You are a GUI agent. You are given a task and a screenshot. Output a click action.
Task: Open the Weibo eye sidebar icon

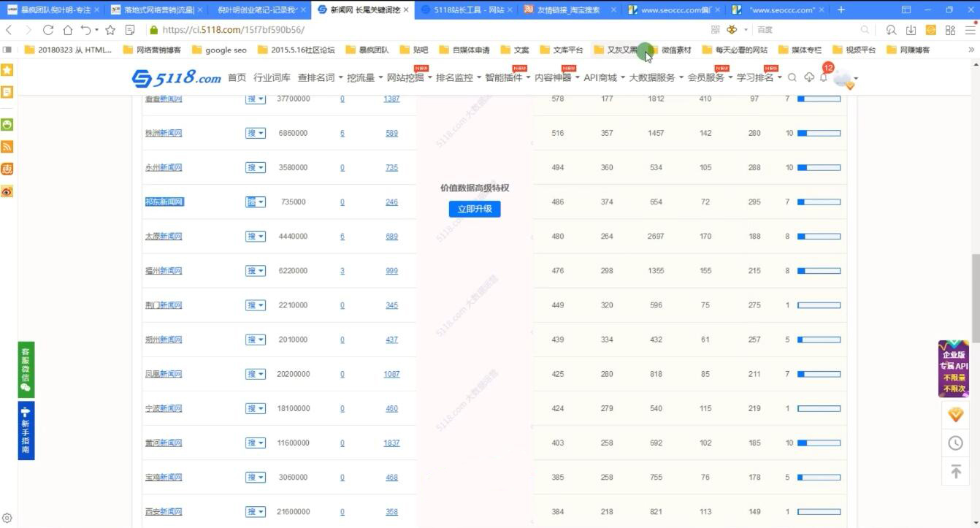click(x=7, y=191)
